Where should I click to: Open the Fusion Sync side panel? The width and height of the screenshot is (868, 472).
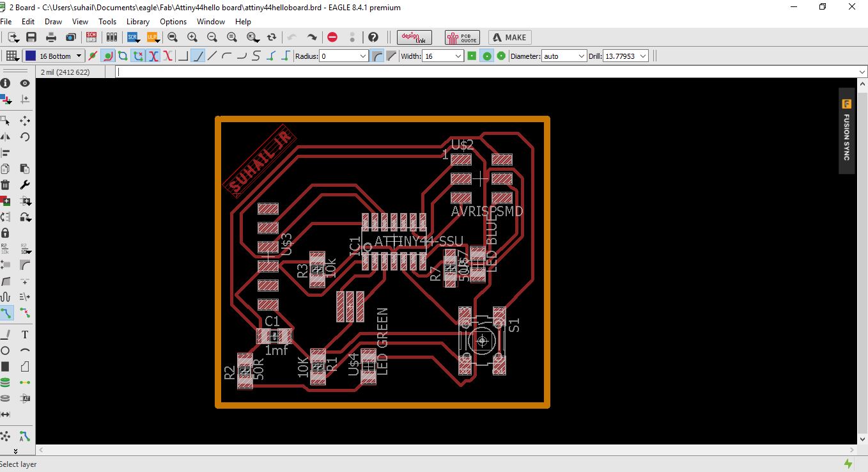coord(846,131)
